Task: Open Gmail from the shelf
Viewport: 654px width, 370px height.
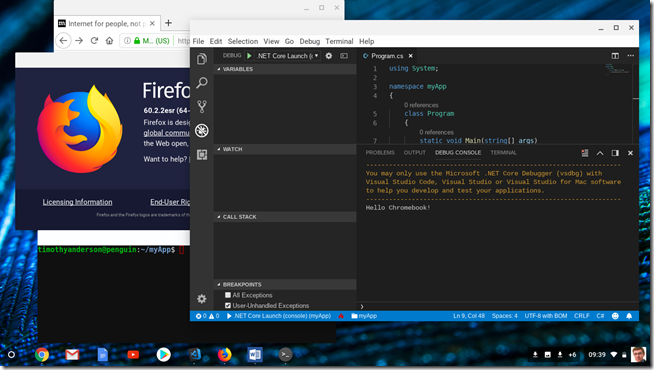Action: (x=72, y=355)
